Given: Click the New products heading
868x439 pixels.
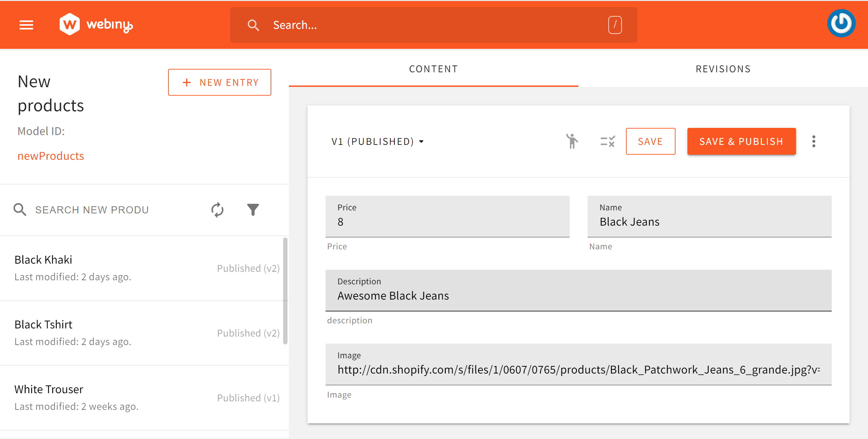Looking at the screenshot, I should [51, 93].
